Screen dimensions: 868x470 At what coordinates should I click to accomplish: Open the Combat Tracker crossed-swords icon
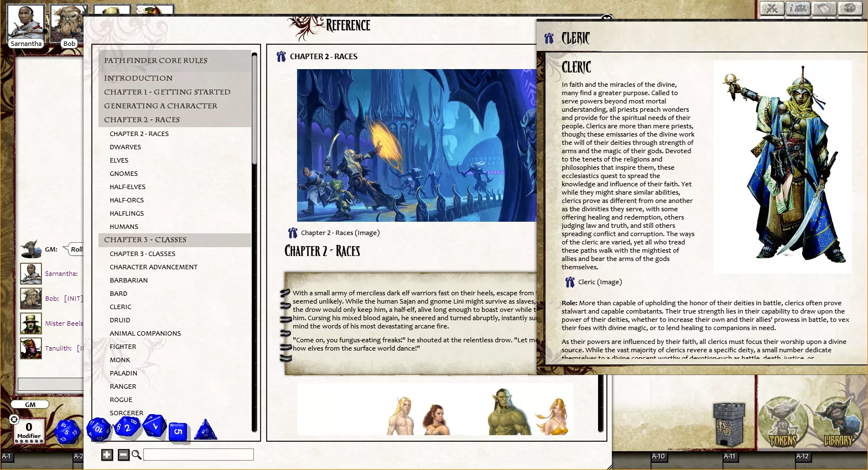click(x=772, y=8)
